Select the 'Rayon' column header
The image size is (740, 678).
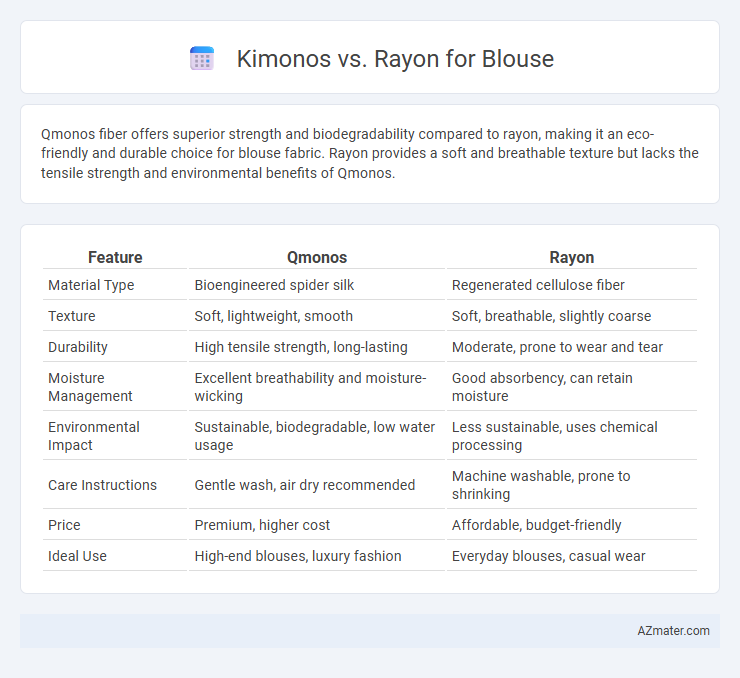[572, 257]
